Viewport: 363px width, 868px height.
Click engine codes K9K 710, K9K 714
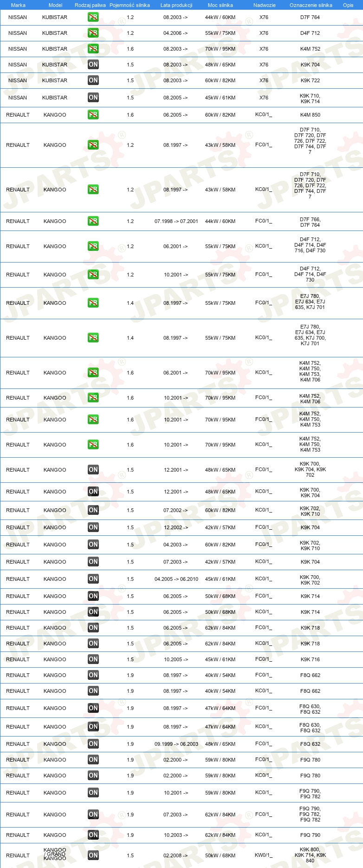click(x=310, y=99)
